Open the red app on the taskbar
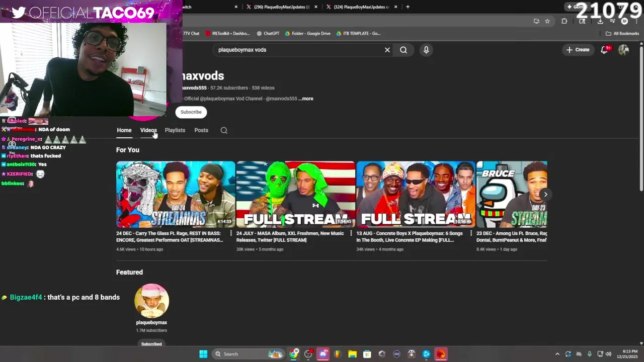The image size is (644, 362). 441,354
